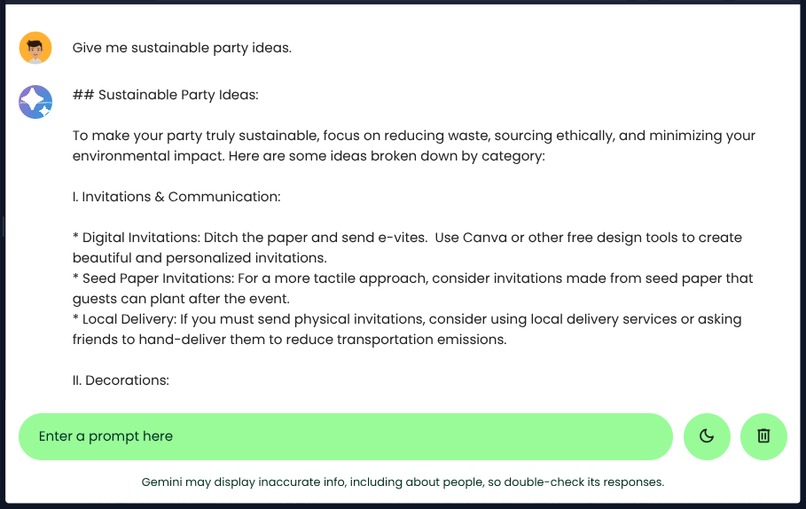Viewport: 806px width, 509px height.
Task: Click the '## Sustainable Party Ideas:' heading
Action: point(165,95)
